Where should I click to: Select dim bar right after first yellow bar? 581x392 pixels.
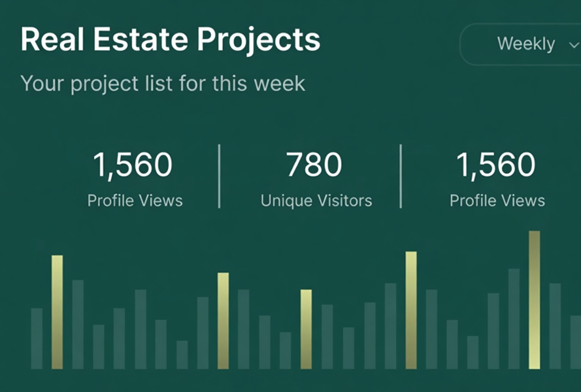pyautogui.click(x=78, y=324)
